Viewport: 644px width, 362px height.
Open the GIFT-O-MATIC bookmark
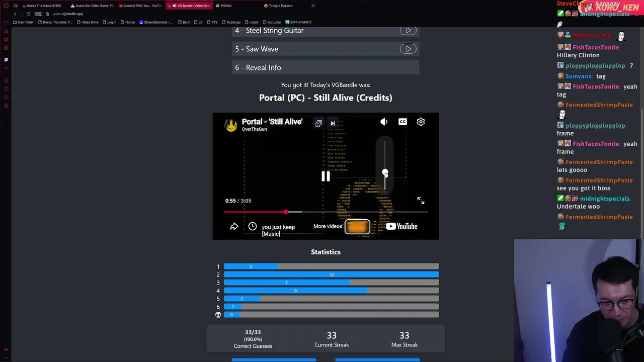coord(299,22)
